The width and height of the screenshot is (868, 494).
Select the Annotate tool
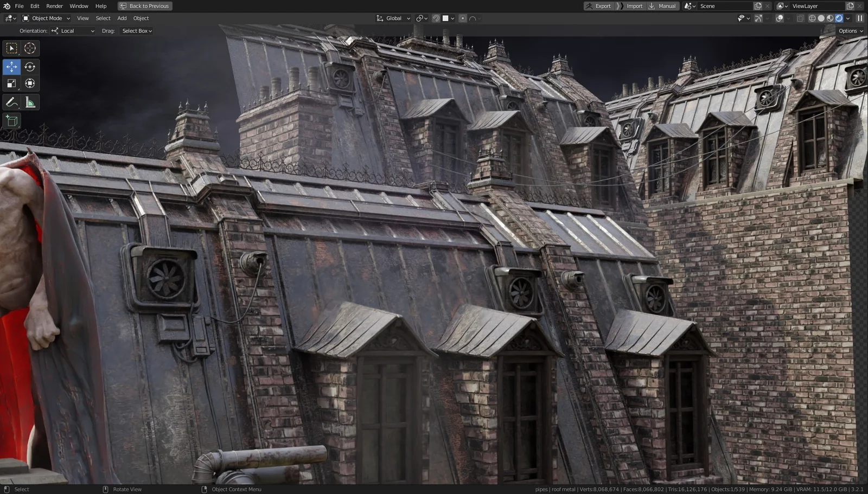coord(11,101)
